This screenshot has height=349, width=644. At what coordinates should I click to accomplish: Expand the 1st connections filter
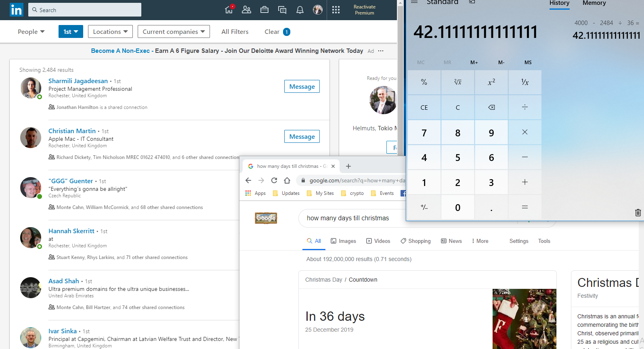pyautogui.click(x=71, y=31)
